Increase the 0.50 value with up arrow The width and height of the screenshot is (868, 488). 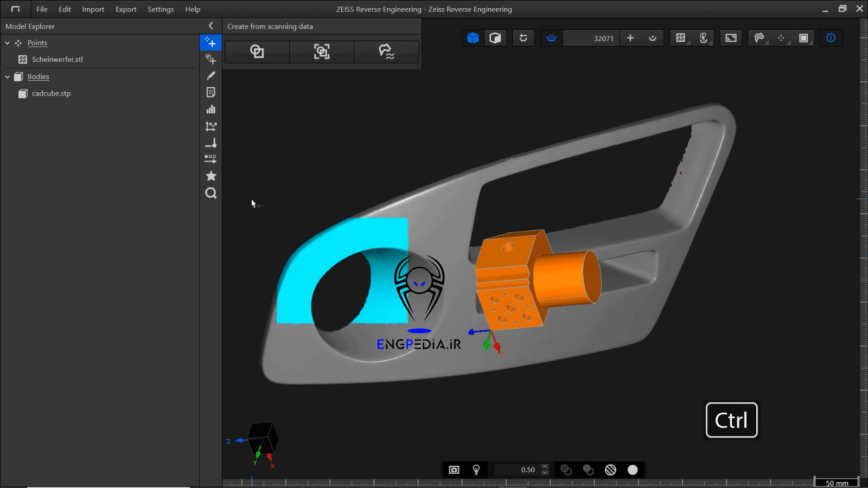coord(545,466)
